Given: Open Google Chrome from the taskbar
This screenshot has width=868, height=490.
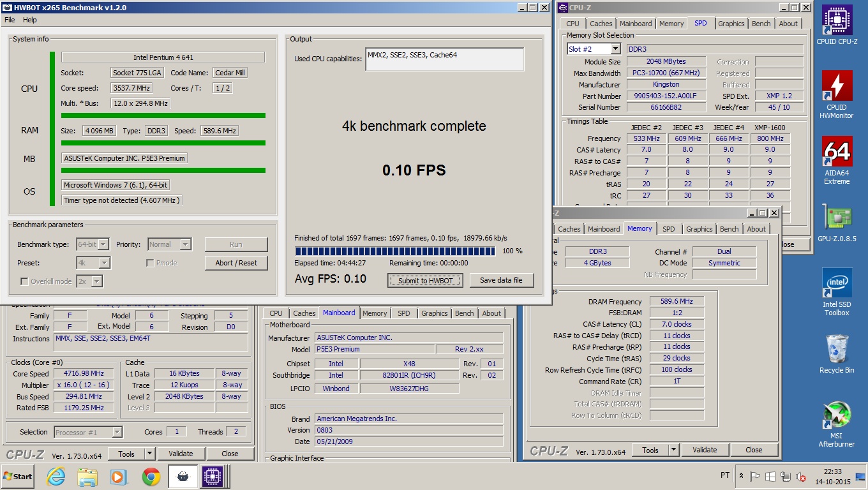Looking at the screenshot, I should [x=151, y=477].
